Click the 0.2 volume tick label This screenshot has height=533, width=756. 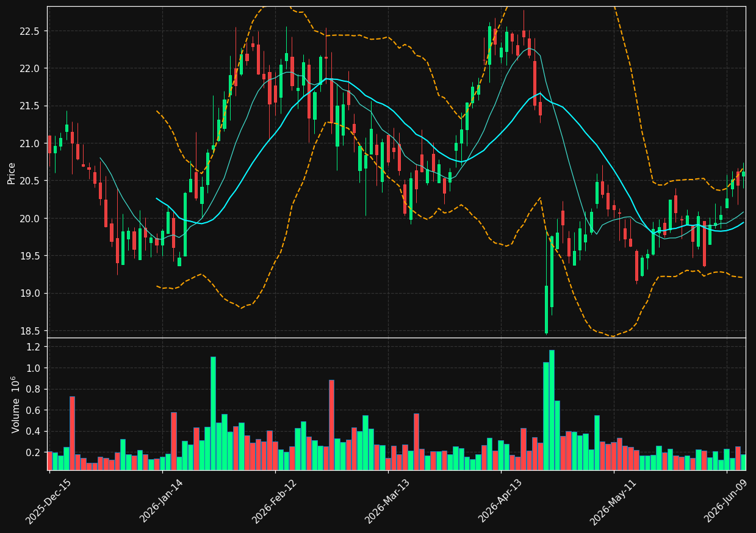(34, 452)
